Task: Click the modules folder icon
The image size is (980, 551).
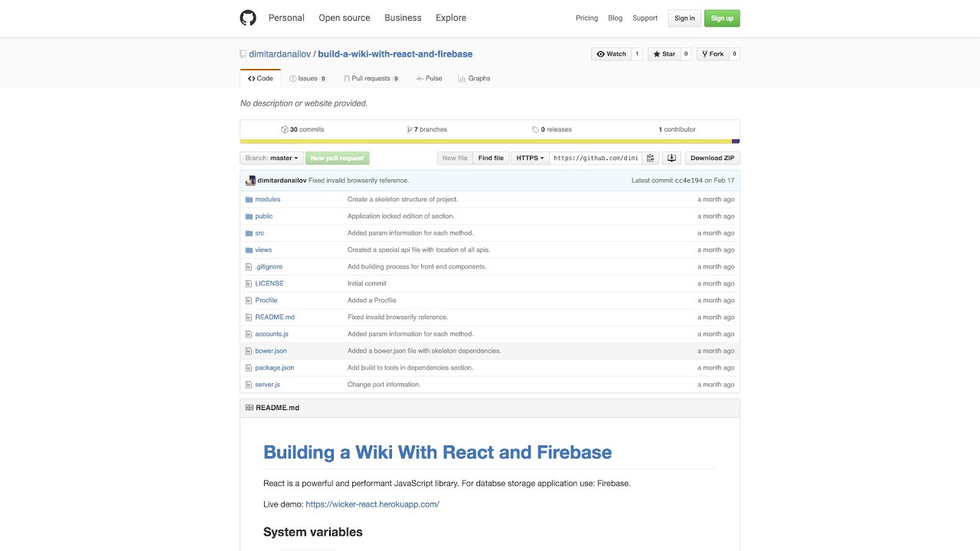Action: pos(249,200)
